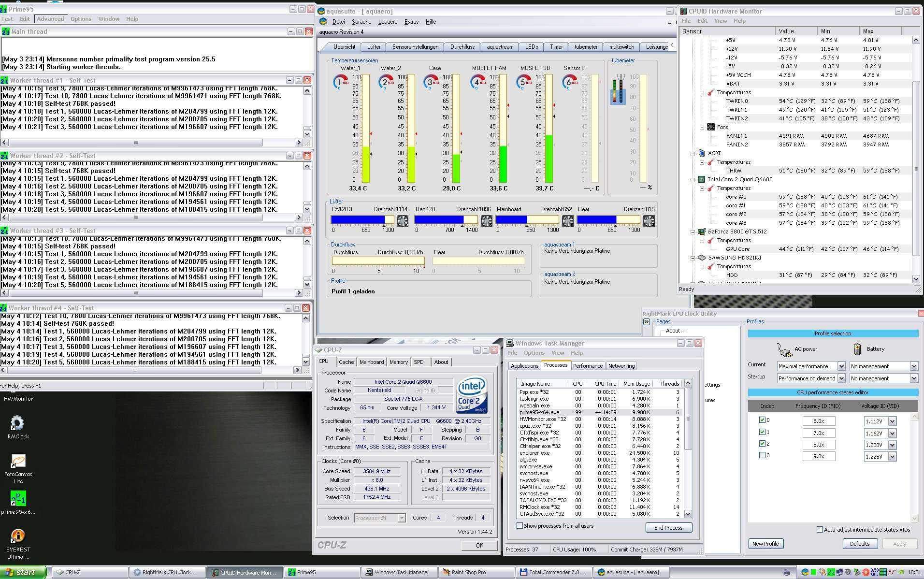
Task: Click the Battery icon in RightMark profiles
Action: (857, 349)
